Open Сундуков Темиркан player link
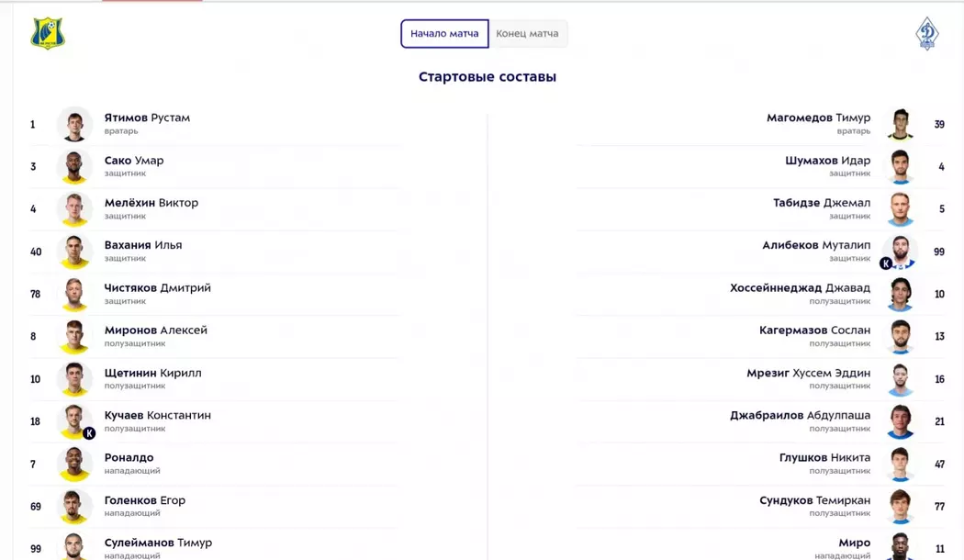The height and width of the screenshot is (560, 964). tap(814, 500)
